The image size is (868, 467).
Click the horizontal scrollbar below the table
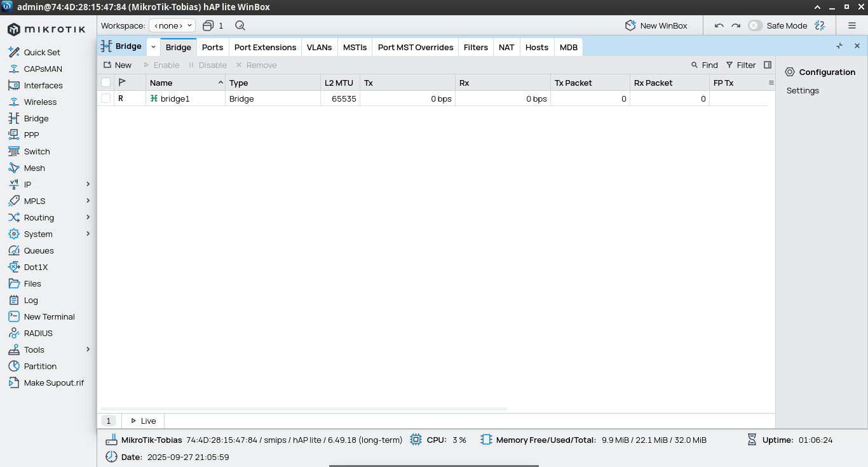[304, 409]
